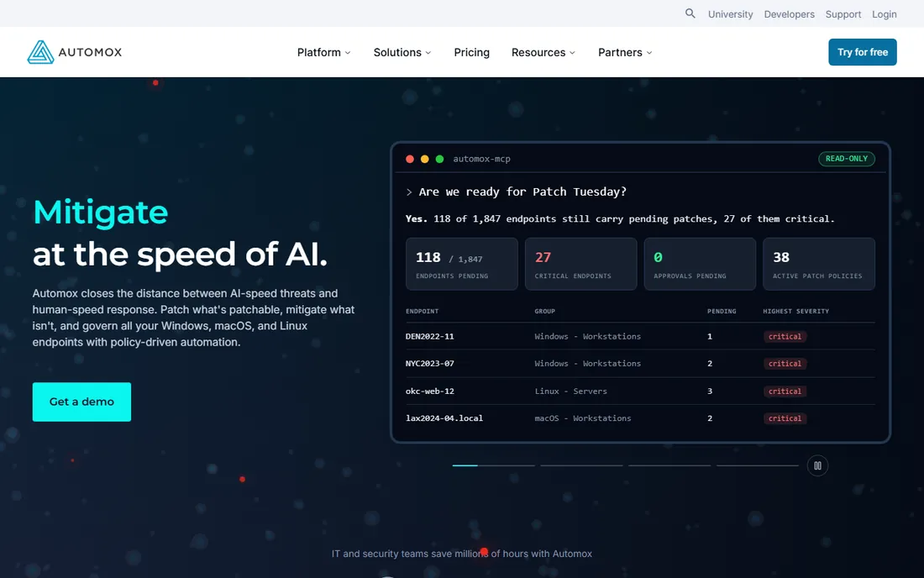This screenshot has height=578, width=924.
Task: Click the red window dot in automox-mcp
Action: point(410,159)
